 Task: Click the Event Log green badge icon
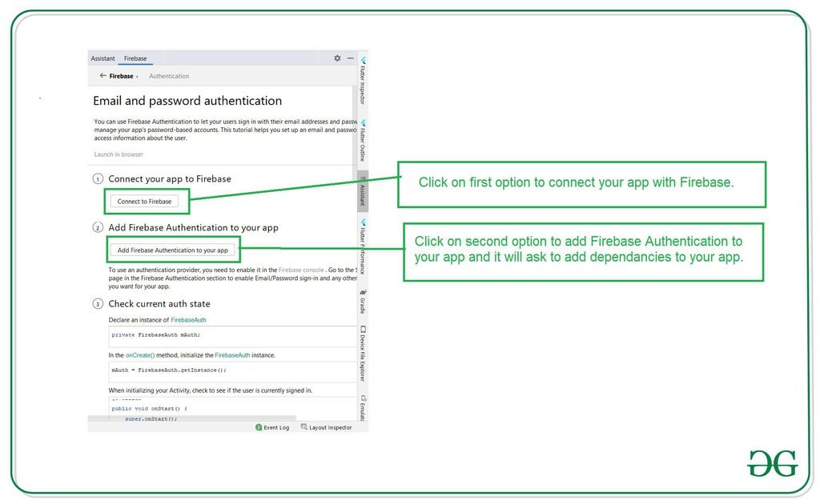259,427
